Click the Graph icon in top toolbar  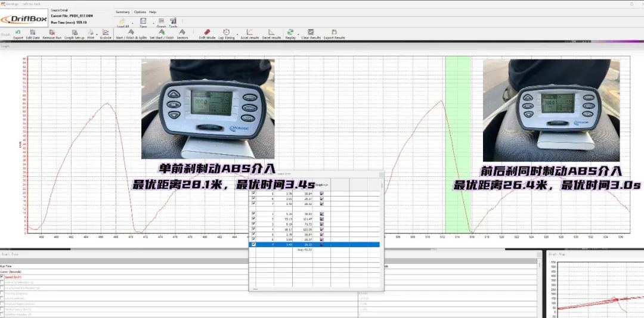pyautogui.click(x=162, y=21)
